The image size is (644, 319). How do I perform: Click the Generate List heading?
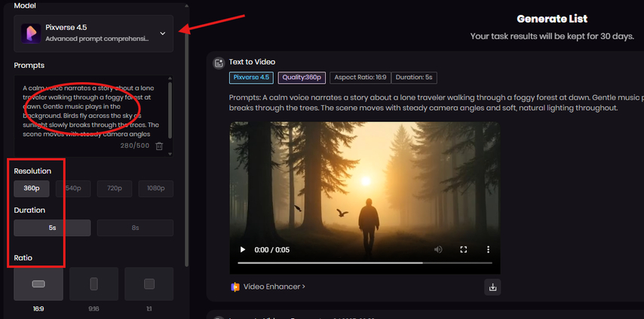(552, 19)
